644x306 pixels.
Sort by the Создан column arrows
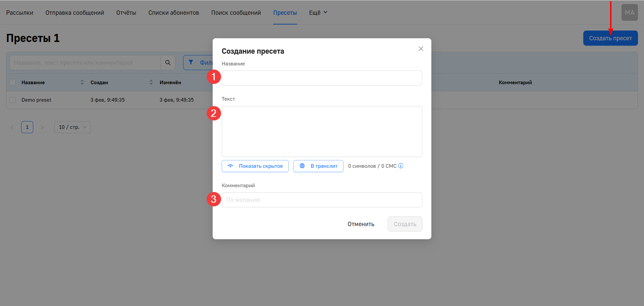pyautogui.click(x=151, y=82)
